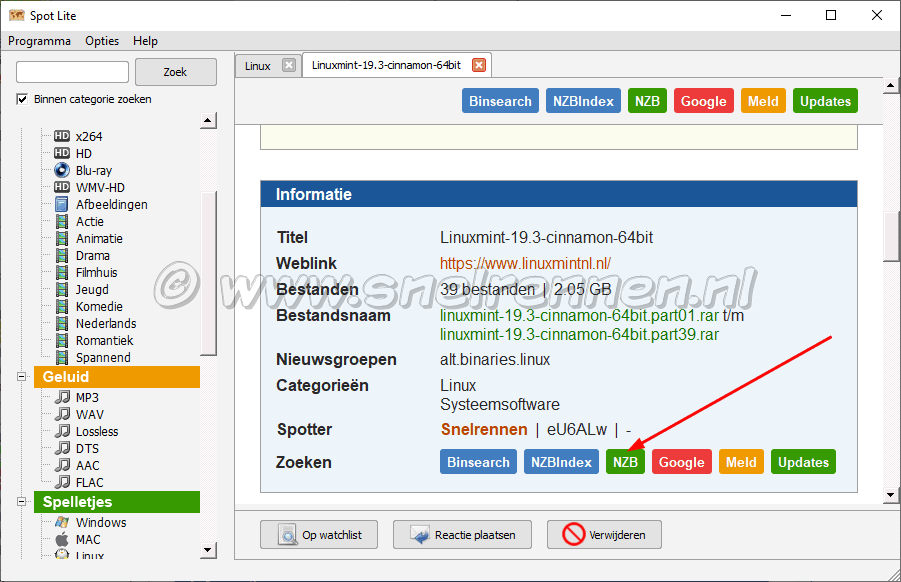The height and width of the screenshot is (582, 901).
Task: Click Updates in the Zoeken row
Action: [803, 462]
